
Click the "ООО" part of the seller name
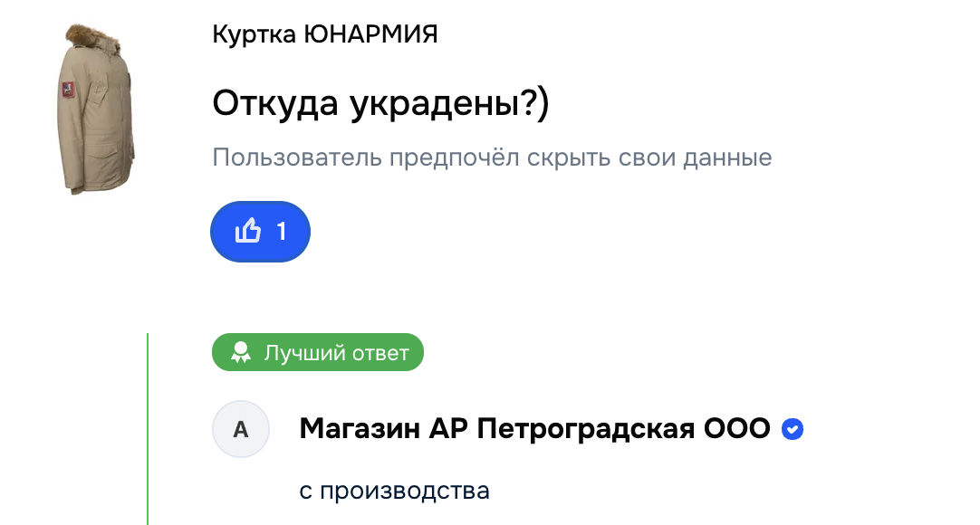click(x=737, y=429)
